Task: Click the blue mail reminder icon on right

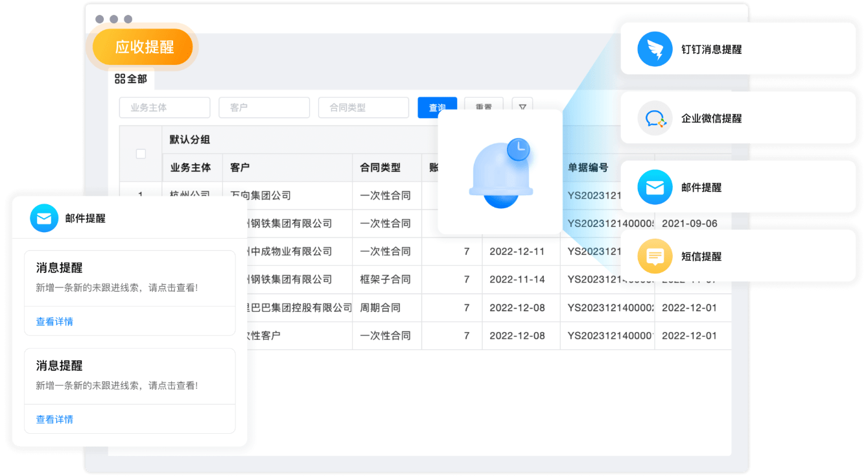Action: (x=655, y=187)
